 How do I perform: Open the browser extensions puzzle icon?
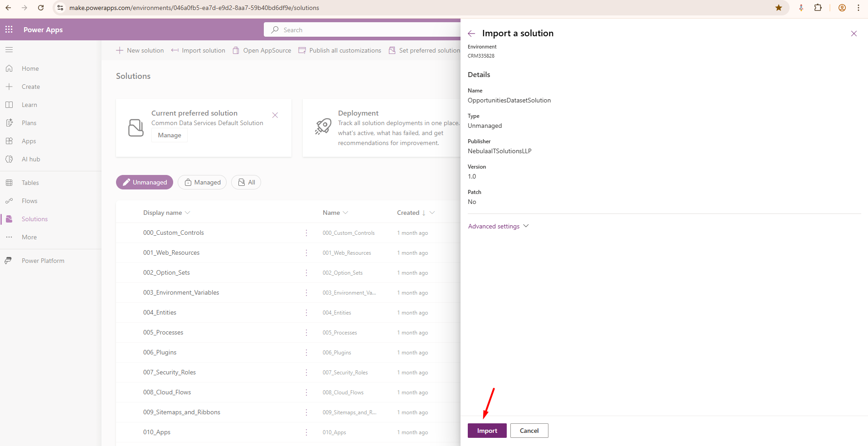click(818, 8)
